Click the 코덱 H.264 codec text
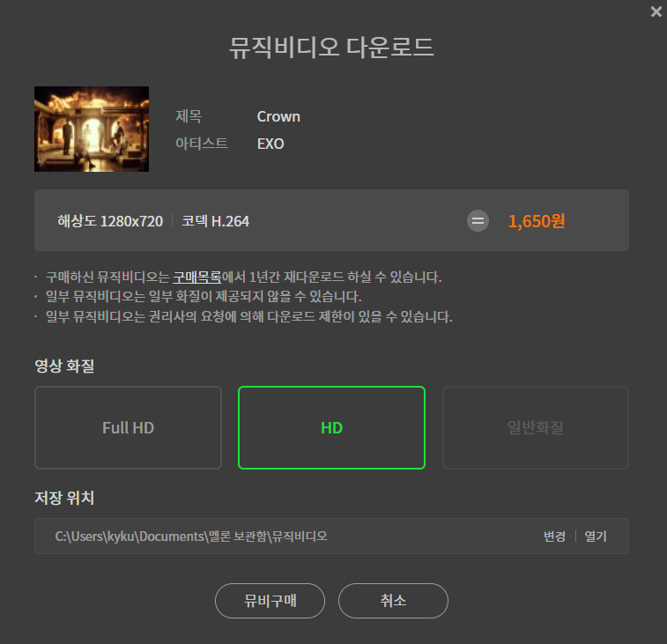 [x=215, y=221]
